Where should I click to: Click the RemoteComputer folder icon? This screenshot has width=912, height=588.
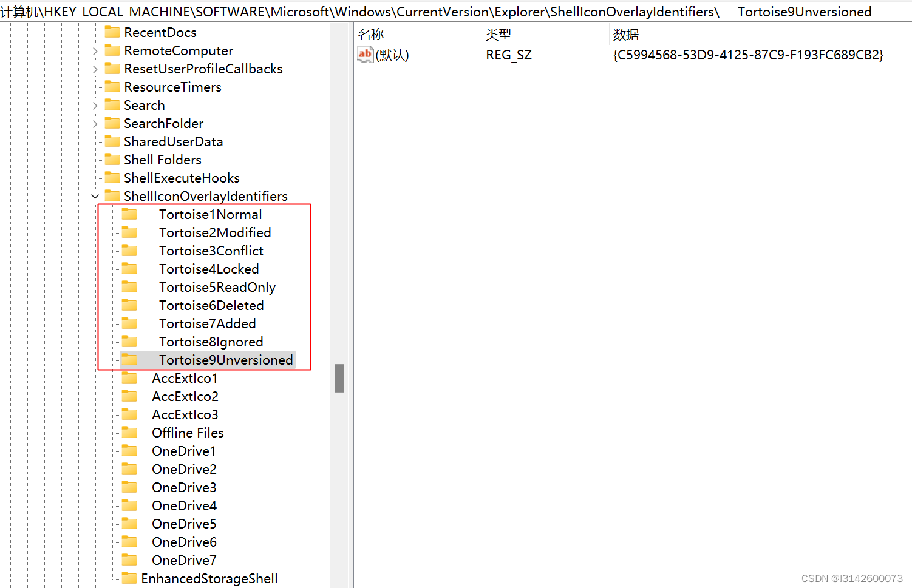pos(112,50)
